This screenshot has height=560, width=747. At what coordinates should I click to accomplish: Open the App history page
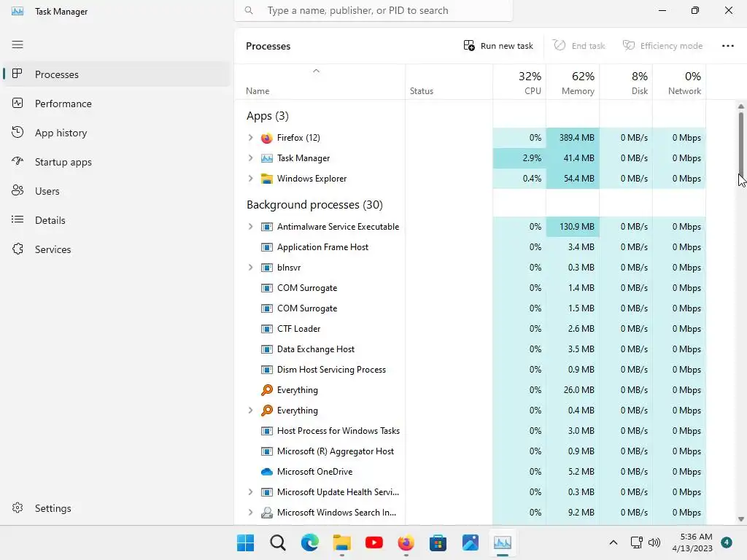[116, 133]
